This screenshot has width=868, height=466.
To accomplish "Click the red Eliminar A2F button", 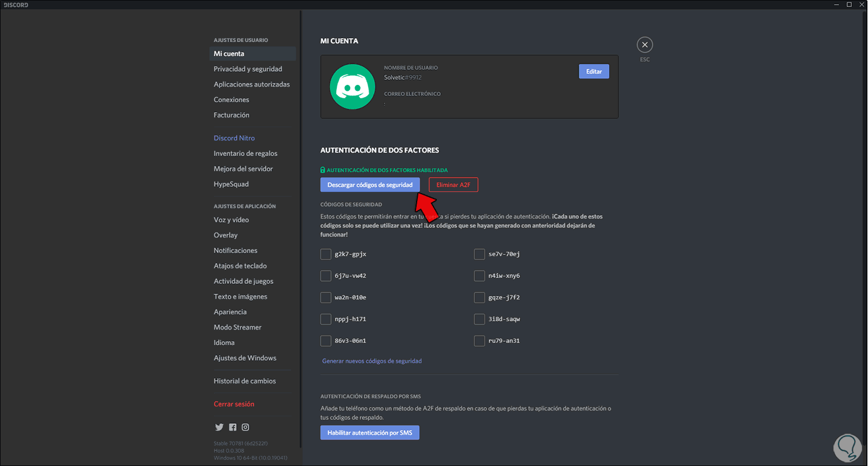I will pyautogui.click(x=454, y=184).
